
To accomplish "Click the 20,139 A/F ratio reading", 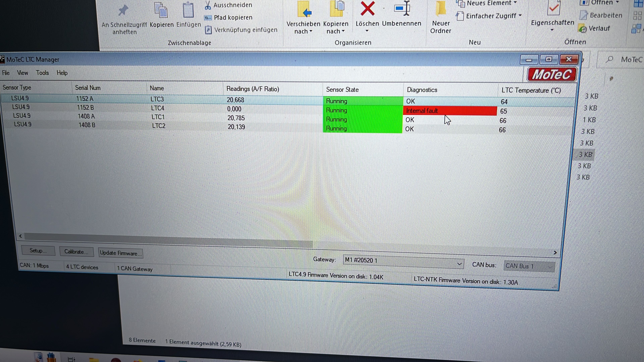I will pos(236,127).
